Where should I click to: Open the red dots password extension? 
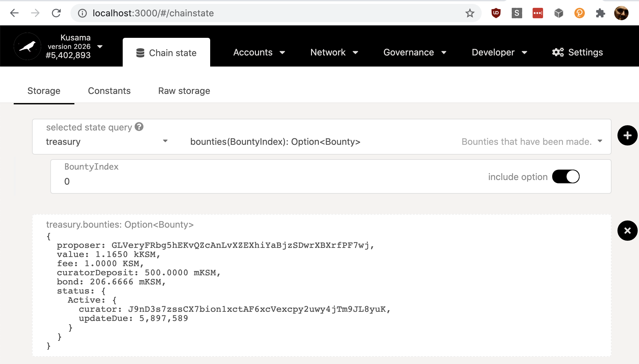[x=538, y=13]
